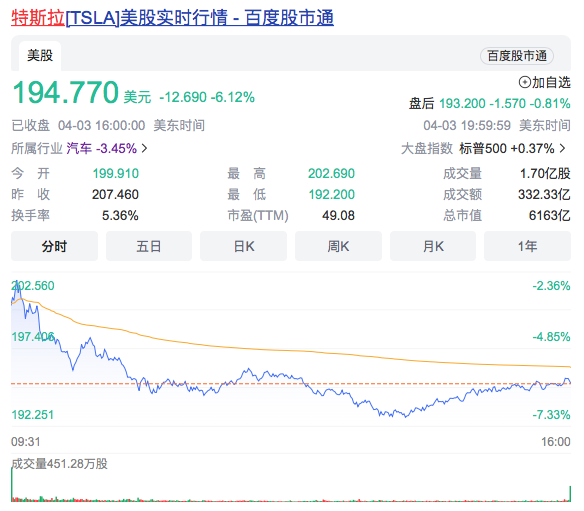
Task: Click the 加自选 plus circle icon
Action: [524, 82]
